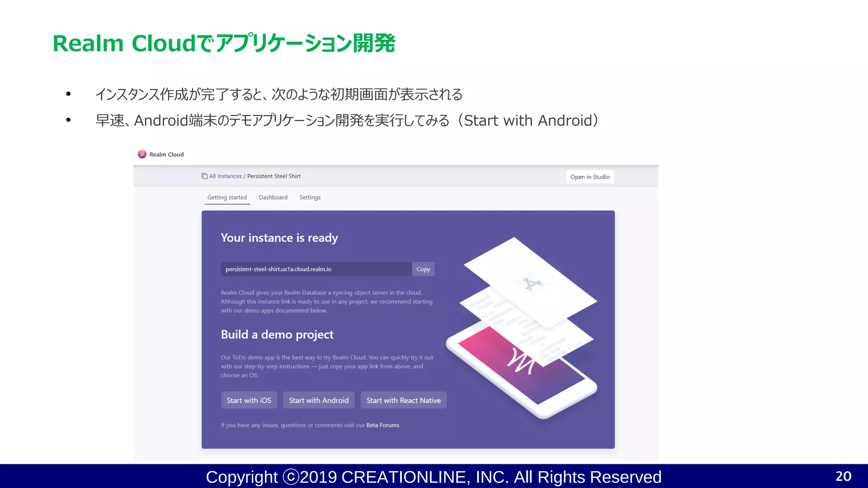Open the All Instances breadcrumb link

coord(225,176)
